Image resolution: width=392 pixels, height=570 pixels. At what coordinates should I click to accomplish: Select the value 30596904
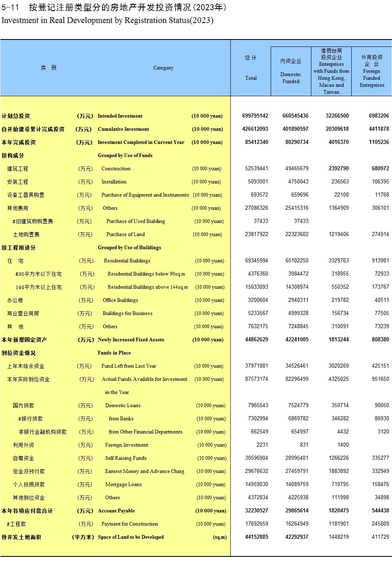point(257,458)
